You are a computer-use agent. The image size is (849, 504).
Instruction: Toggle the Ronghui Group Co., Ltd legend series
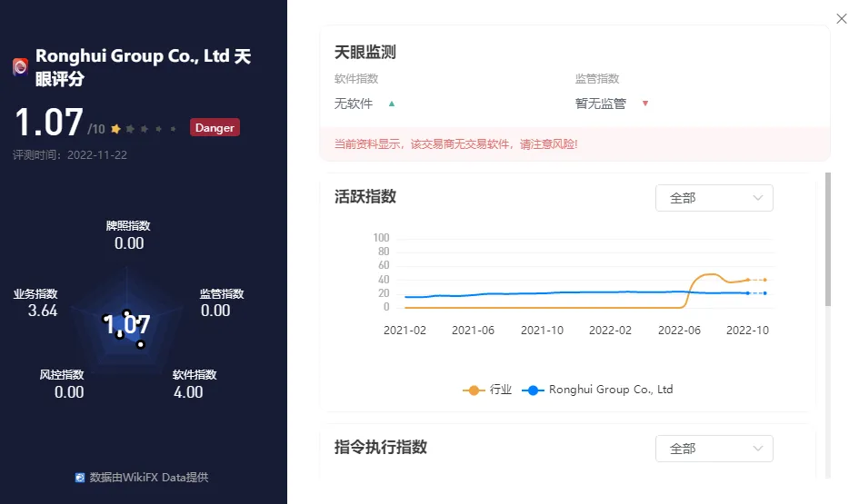pyautogui.click(x=597, y=390)
